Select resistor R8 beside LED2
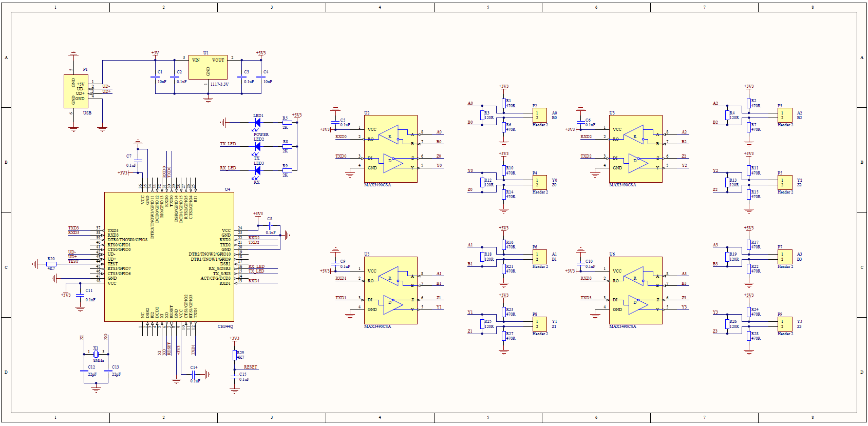 (287, 146)
